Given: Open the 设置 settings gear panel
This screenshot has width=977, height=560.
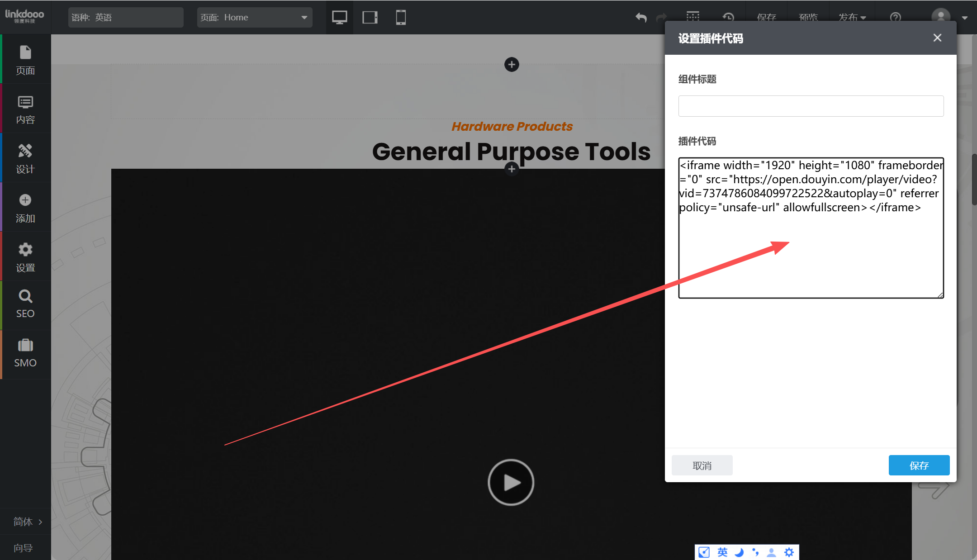Looking at the screenshot, I should tap(25, 257).
